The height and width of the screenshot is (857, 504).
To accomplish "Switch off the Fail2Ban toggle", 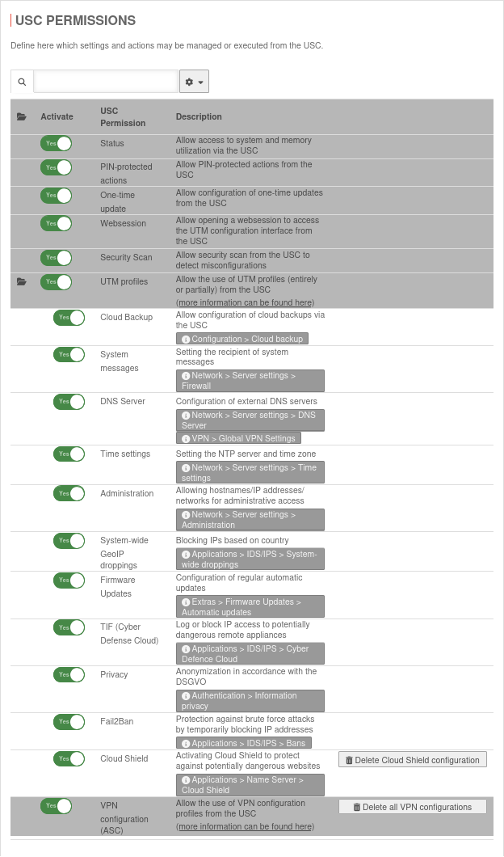I will 69,722.
